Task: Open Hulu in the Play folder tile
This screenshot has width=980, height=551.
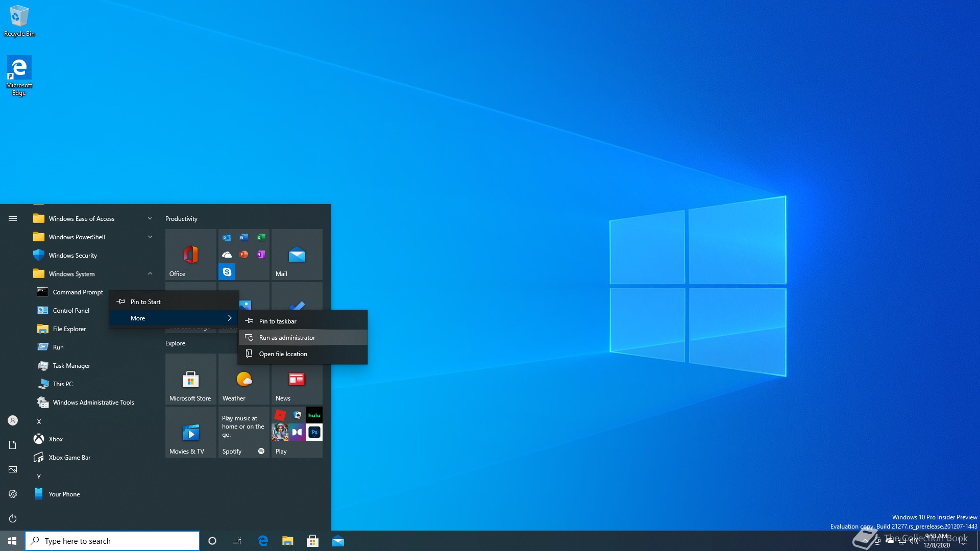Action: 314,415
